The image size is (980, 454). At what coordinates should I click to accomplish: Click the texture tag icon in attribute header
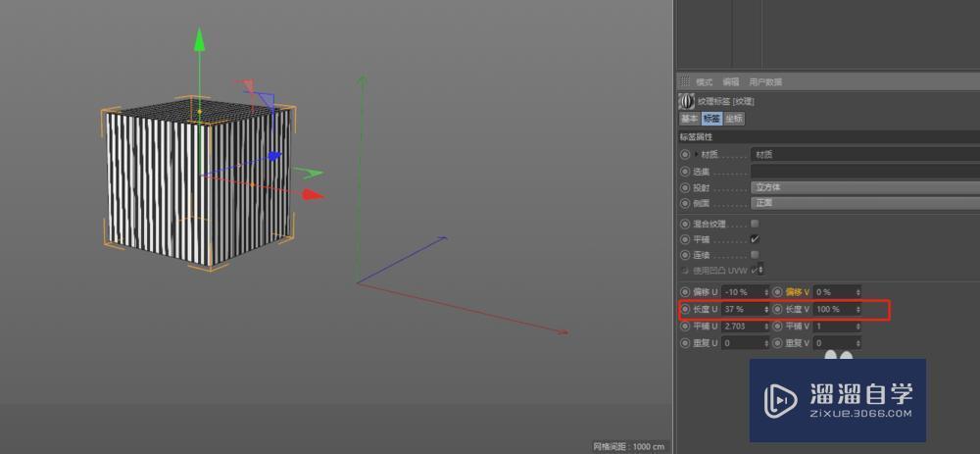(686, 101)
